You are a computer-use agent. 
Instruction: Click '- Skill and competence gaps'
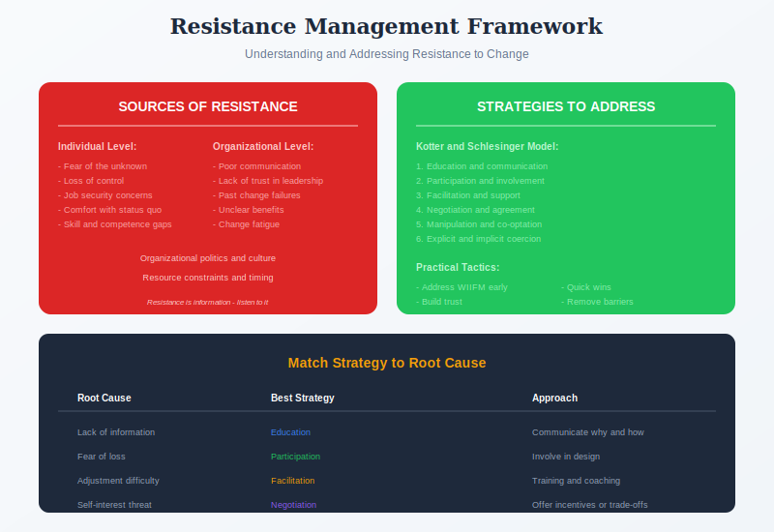114,224
